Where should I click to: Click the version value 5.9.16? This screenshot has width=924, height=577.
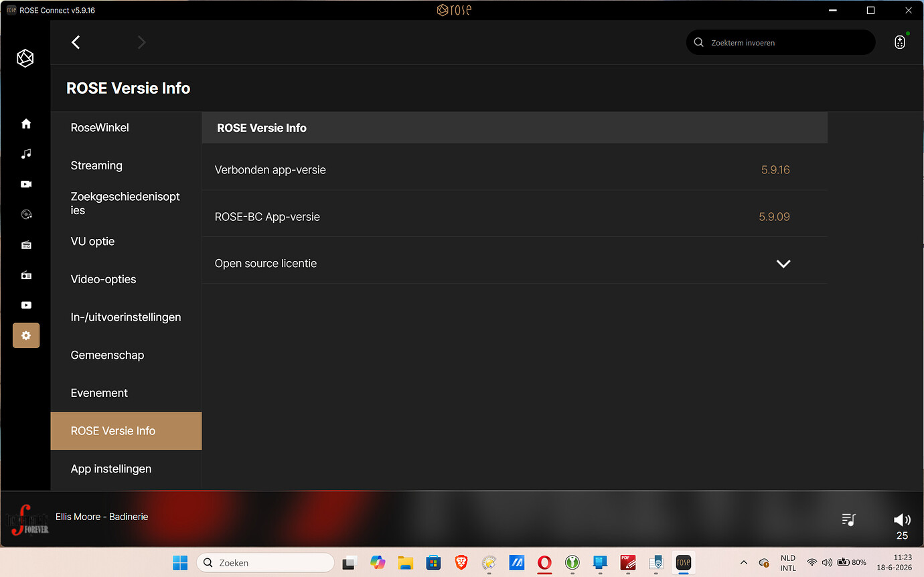[x=775, y=170]
